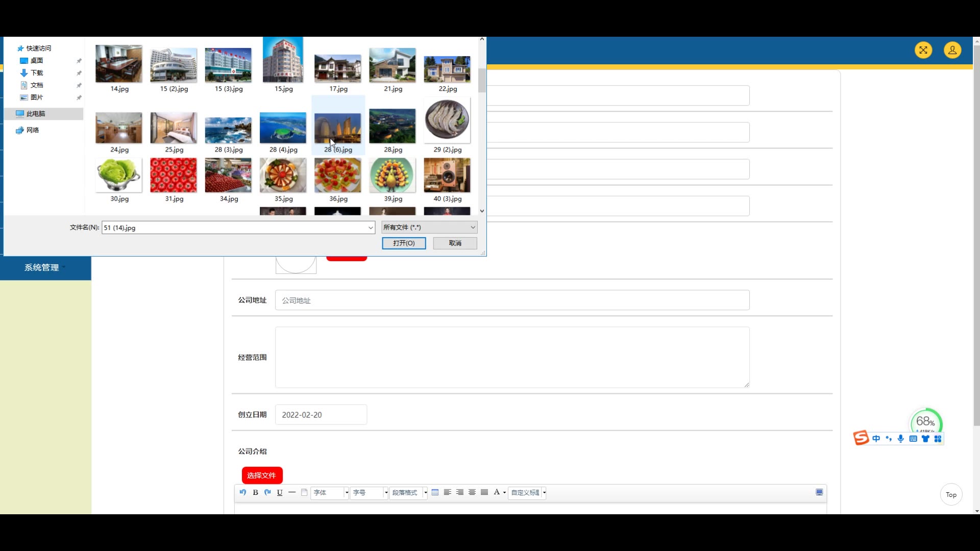
Task: Justify text in the editor
Action: pyautogui.click(x=484, y=492)
